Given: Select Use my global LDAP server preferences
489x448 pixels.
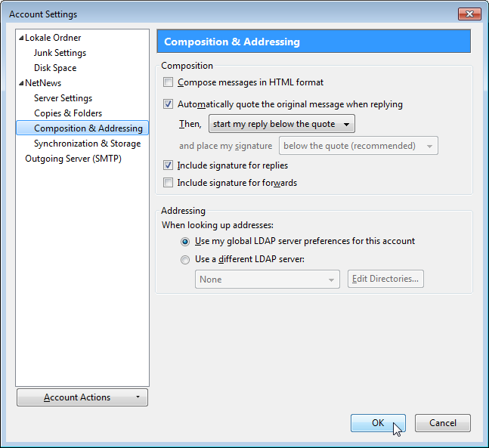Looking at the screenshot, I should [185, 242].
